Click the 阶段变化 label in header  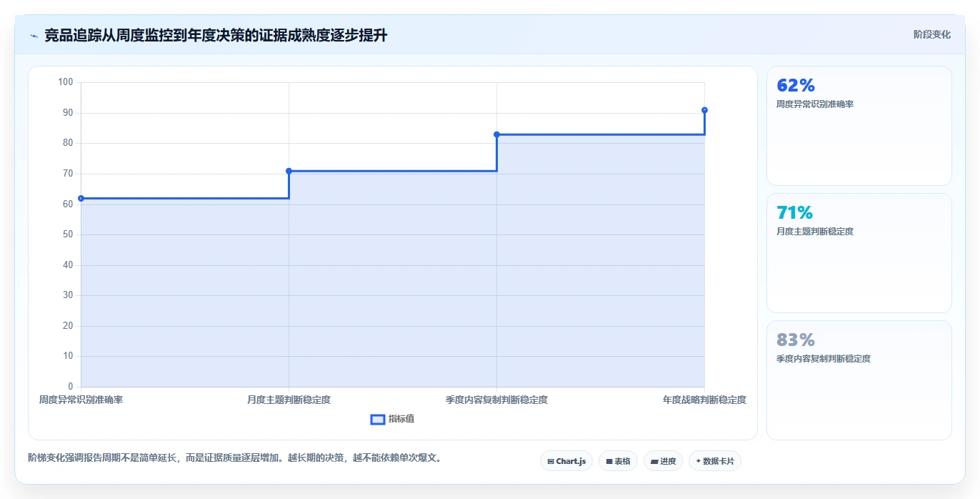click(931, 34)
